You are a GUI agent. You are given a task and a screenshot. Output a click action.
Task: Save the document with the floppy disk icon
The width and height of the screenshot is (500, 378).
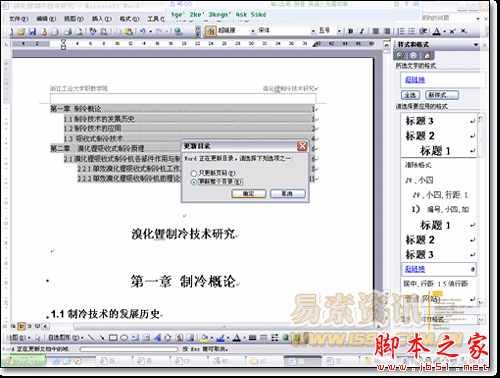click(32, 31)
